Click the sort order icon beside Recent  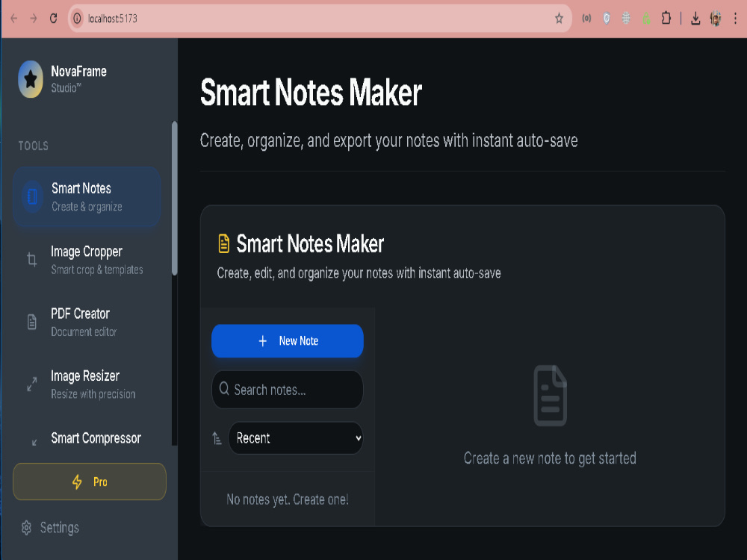point(217,438)
